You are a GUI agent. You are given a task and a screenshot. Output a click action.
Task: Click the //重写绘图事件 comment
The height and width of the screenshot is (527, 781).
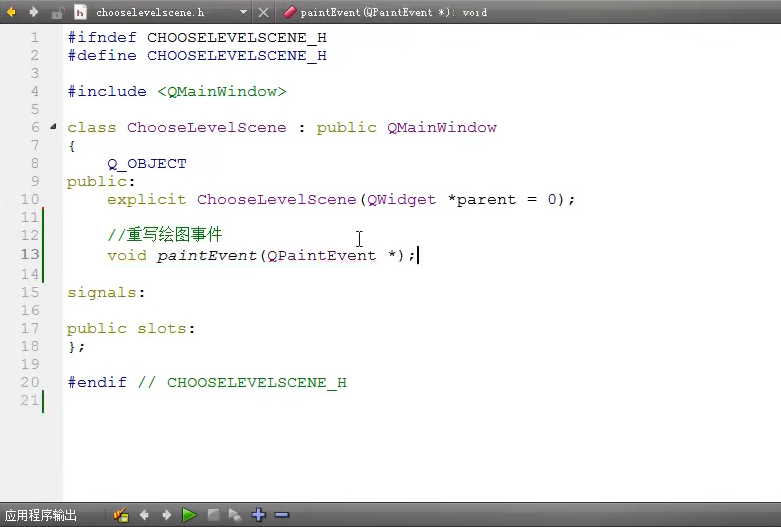click(164, 234)
